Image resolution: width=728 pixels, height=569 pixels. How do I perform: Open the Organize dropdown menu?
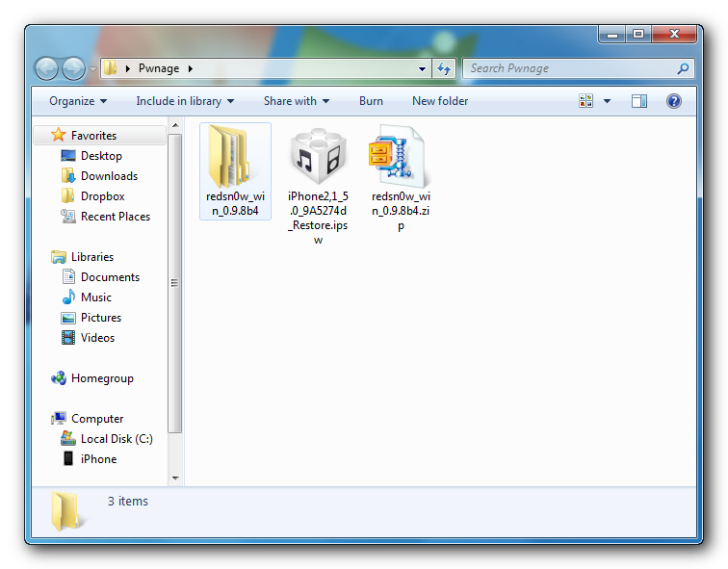point(78,101)
